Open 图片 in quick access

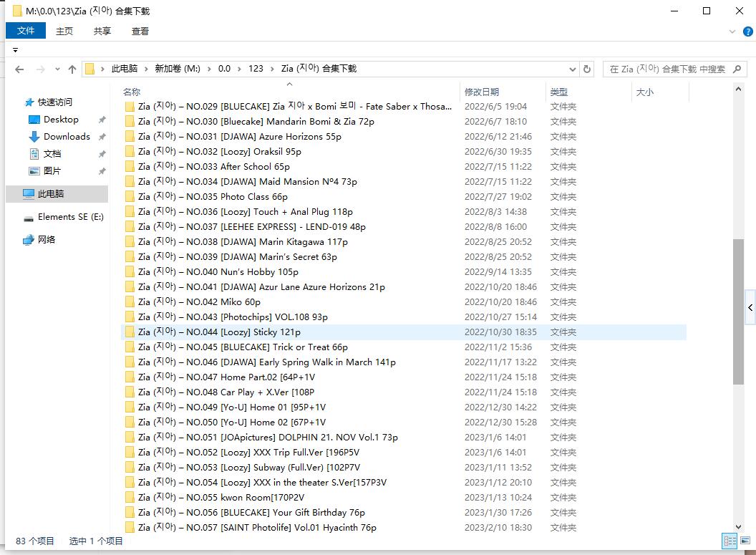52,170
